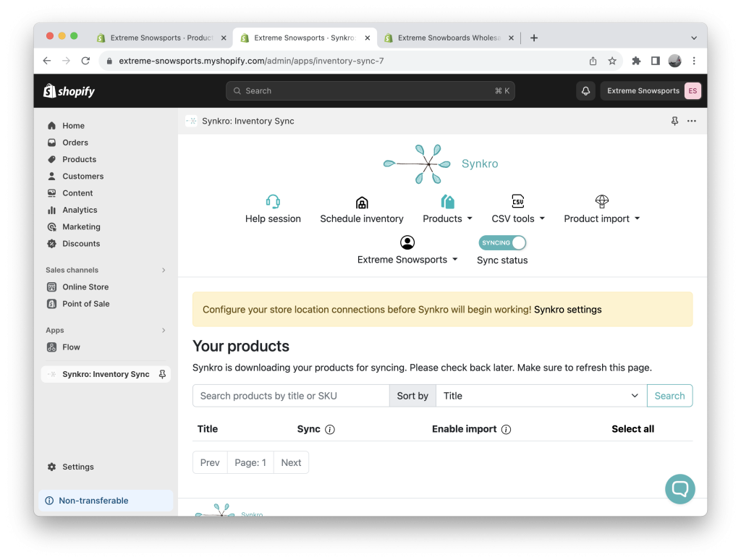Open the browser extensions puzzle icon
The image size is (741, 560).
coord(635,61)
